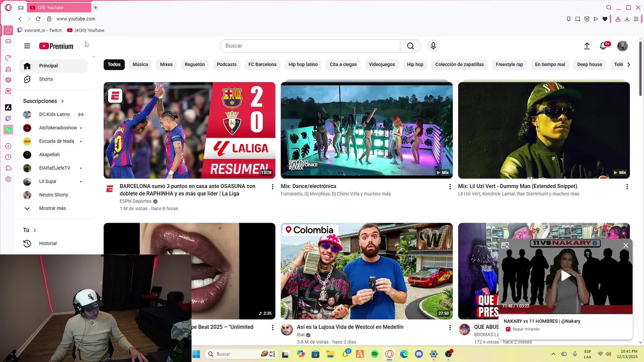Click the YouTube search input field
644x362 pixels.
pyautogui.click(x=310, y=46)
